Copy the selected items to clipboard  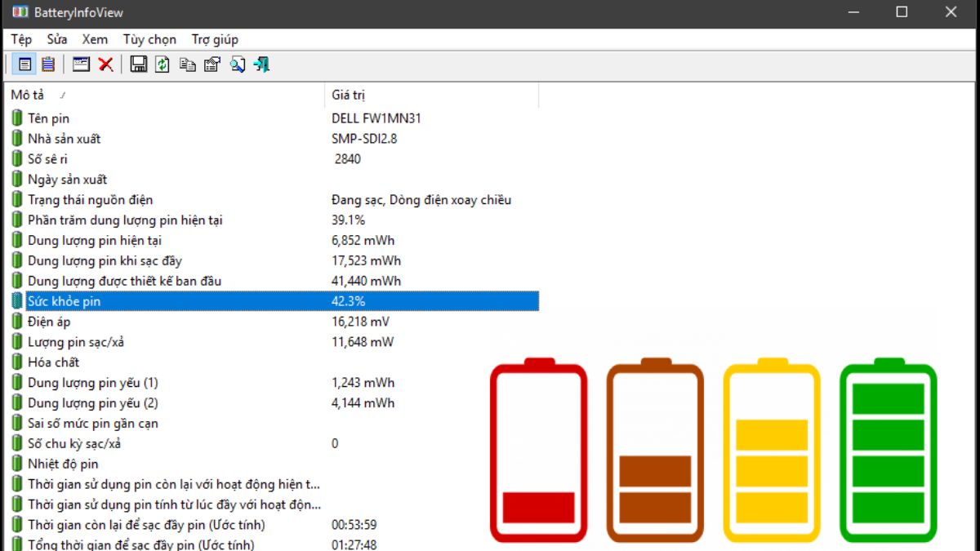click(187, 64)
